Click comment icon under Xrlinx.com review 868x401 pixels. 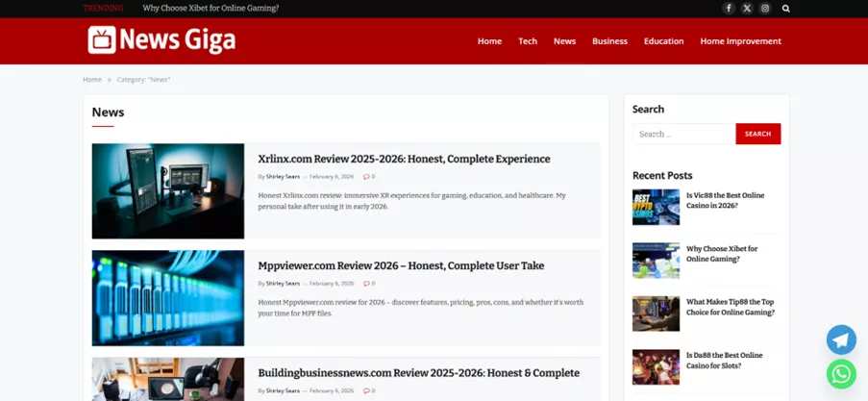[x=369, y=177]
